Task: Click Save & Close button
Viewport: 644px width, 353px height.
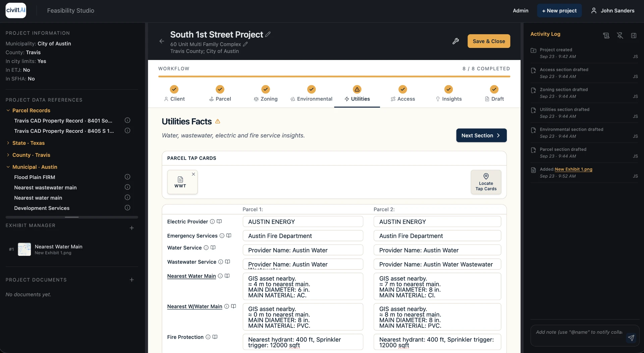Action: coord(489,41)
